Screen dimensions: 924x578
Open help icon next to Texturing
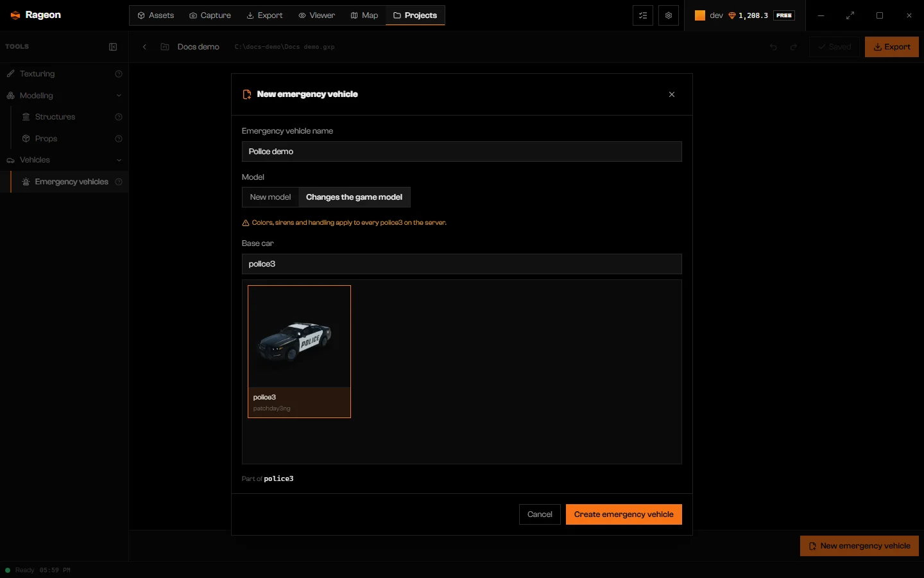(x=119, y=74)
